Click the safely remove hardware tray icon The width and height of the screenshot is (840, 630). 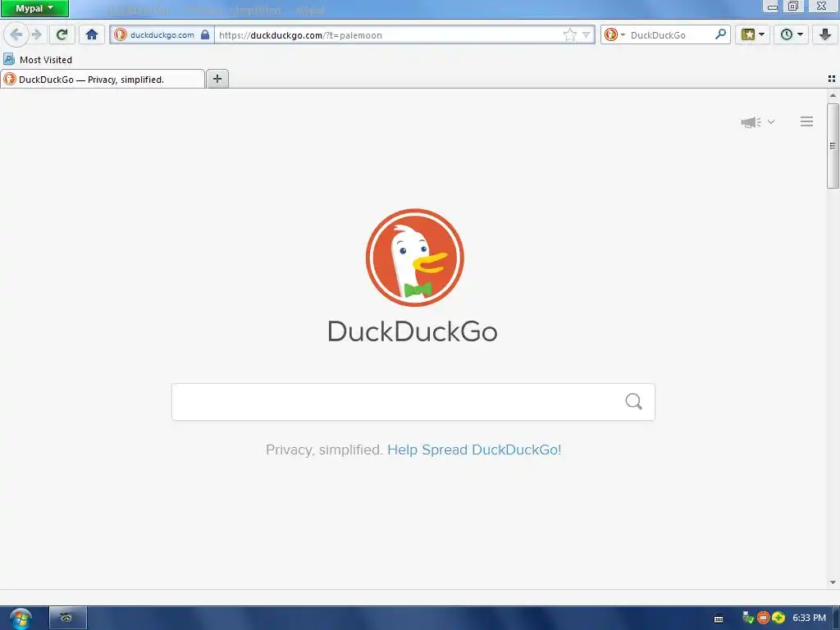[748, 618]
